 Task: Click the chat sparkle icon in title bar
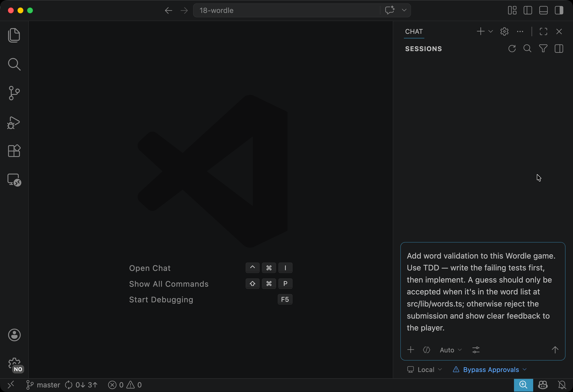[x=390, y=10]
